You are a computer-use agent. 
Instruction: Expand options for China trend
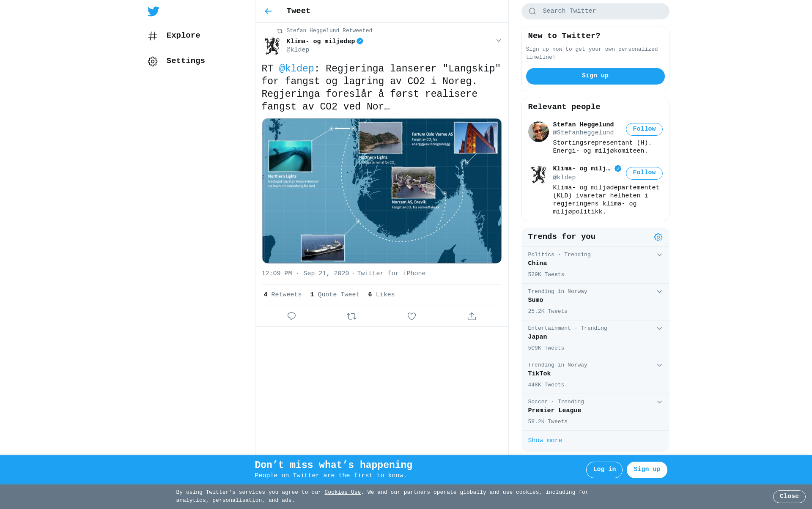pyautogui.click(x=659, y=255)
